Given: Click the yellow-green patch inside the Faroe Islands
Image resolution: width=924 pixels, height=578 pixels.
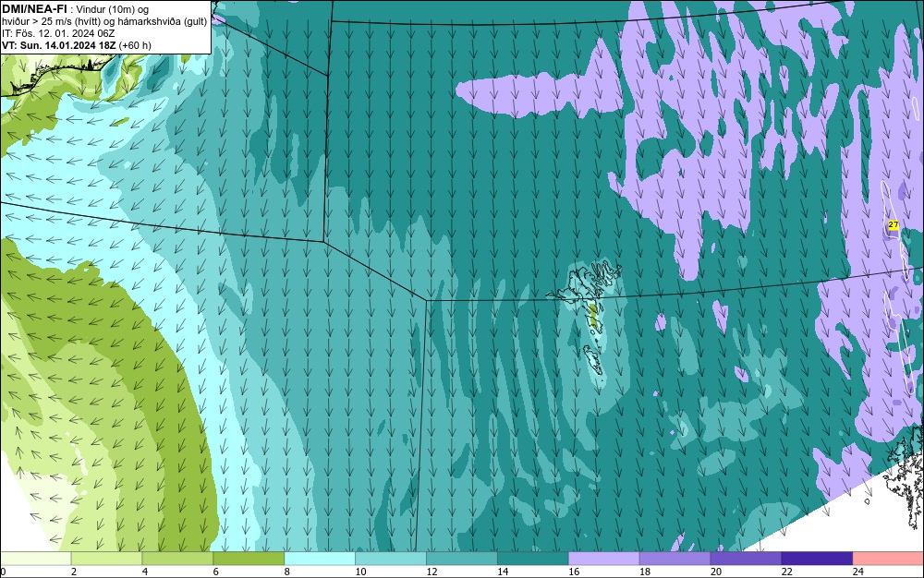Looking at the screenshot, I should 593,316.
